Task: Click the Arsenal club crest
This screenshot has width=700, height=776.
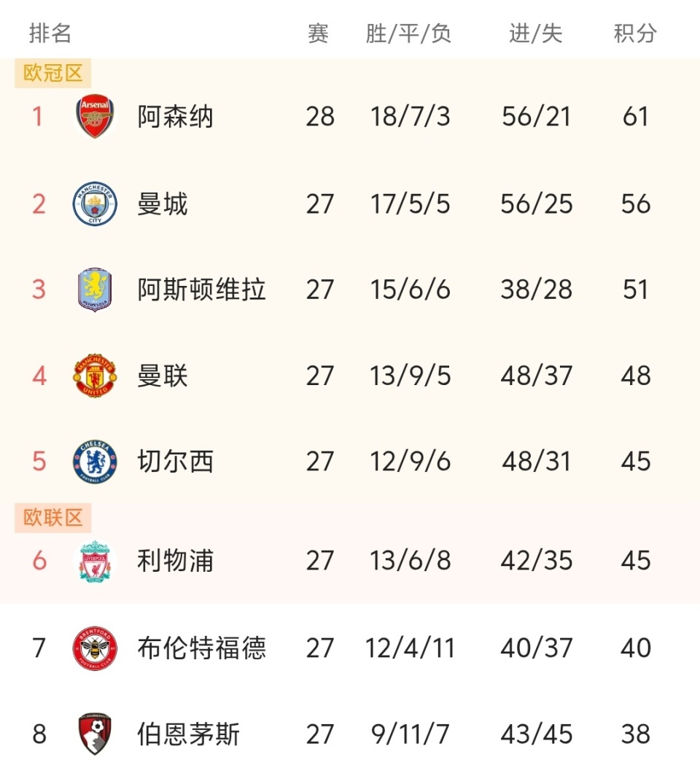Action: [96, 117]
